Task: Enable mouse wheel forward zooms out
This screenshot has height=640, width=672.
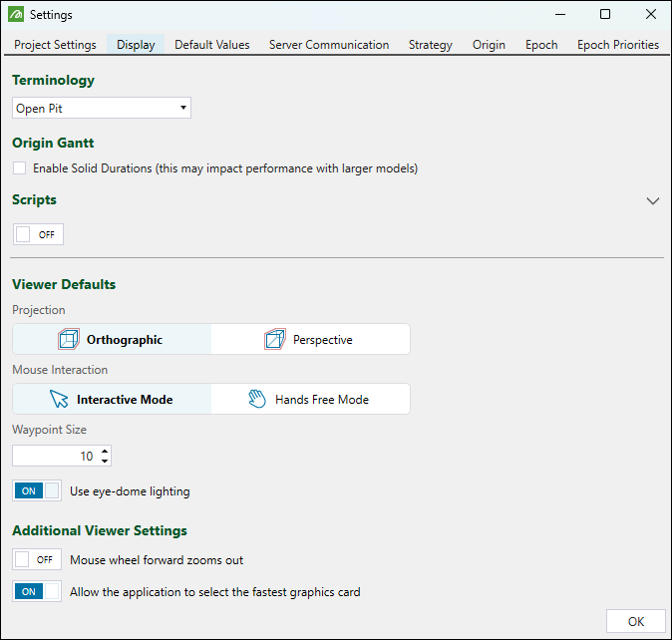Action: [37, 560]
